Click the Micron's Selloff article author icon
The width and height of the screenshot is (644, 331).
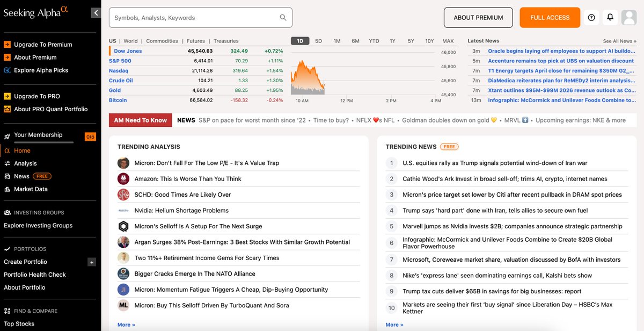[123, 226]
